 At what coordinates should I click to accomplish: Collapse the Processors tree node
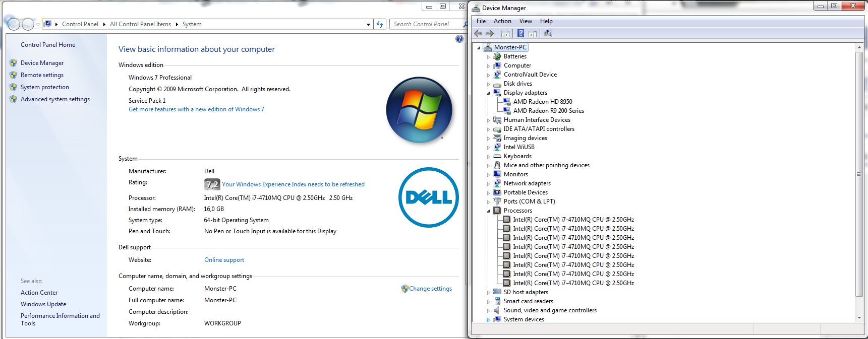(488, 211)
